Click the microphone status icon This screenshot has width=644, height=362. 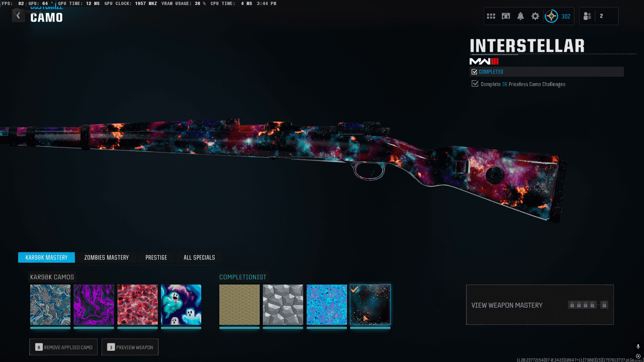638,347
